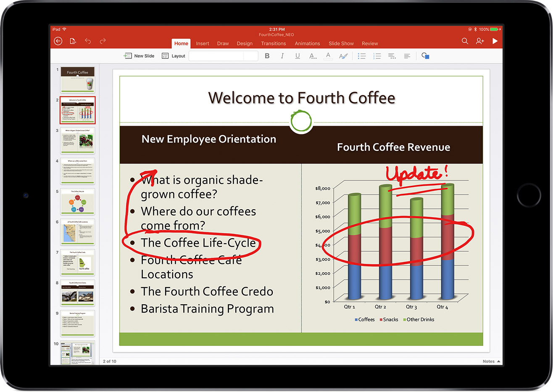Select slide 2 thumbnail
The width and height of the screenshot is (553, 392).
coord(78,110)
